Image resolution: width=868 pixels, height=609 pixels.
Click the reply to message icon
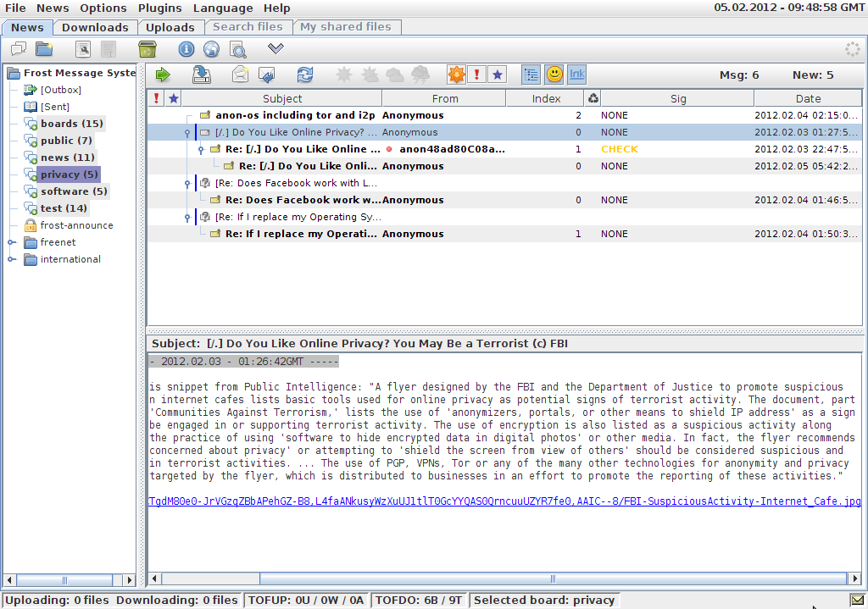point(266,75)
